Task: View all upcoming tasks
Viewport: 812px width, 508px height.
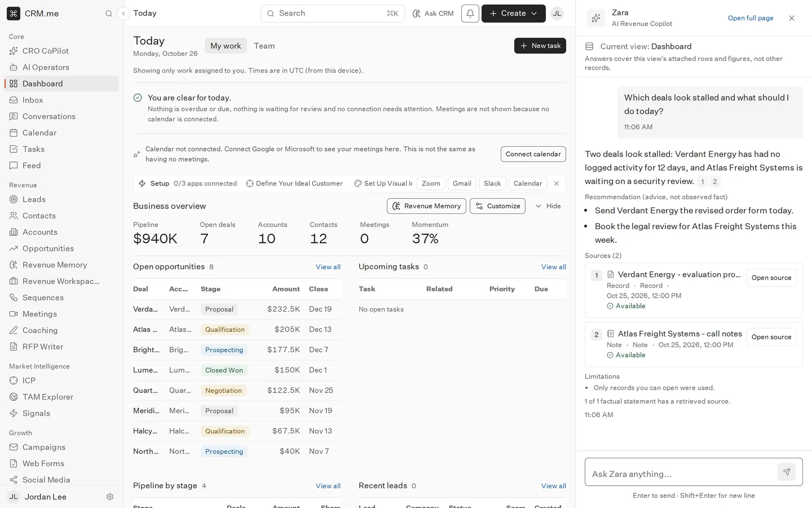Action: 554,267
